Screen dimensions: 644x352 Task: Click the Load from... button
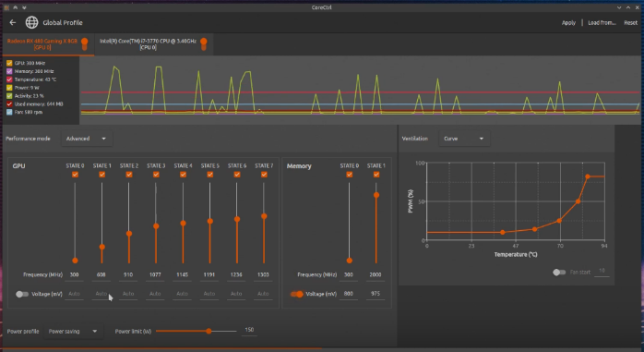pyautogui.click(x=602, y=22)
